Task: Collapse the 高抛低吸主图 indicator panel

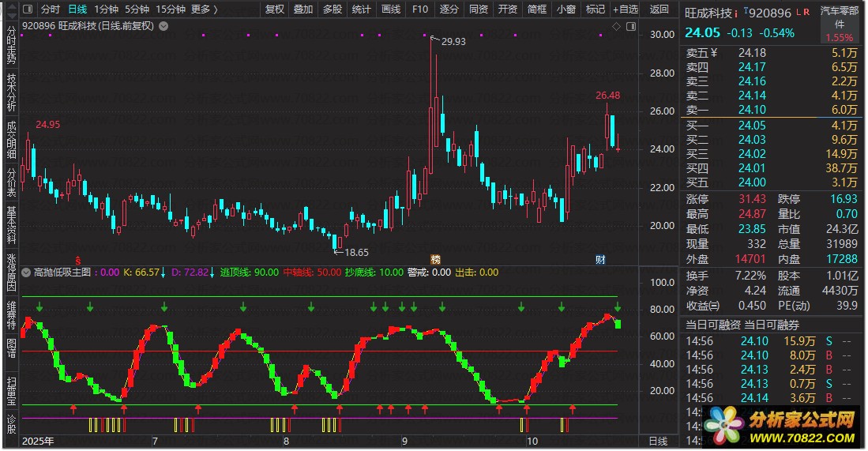Action: (x=26, y=272)
